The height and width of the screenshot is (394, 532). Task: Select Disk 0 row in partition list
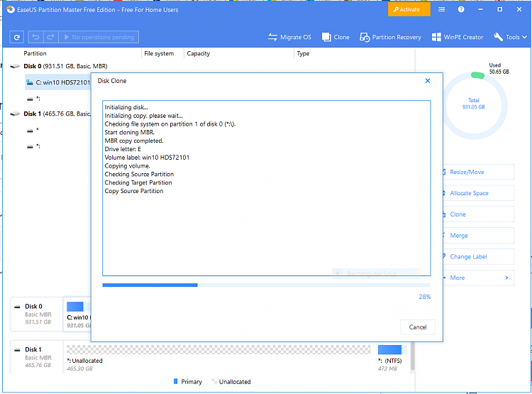point(59,66)
